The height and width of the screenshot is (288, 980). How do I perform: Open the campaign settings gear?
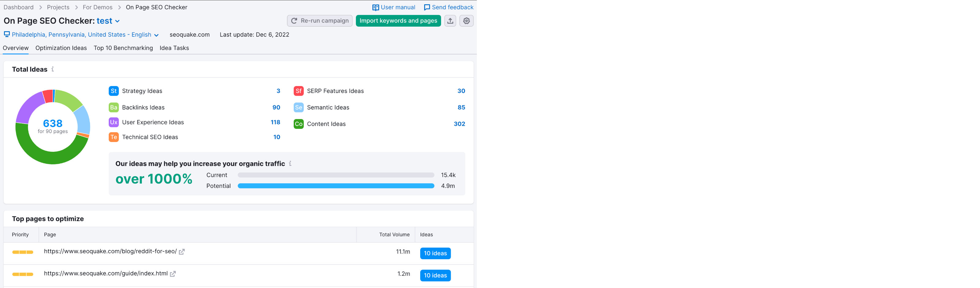tap(466, 21)
